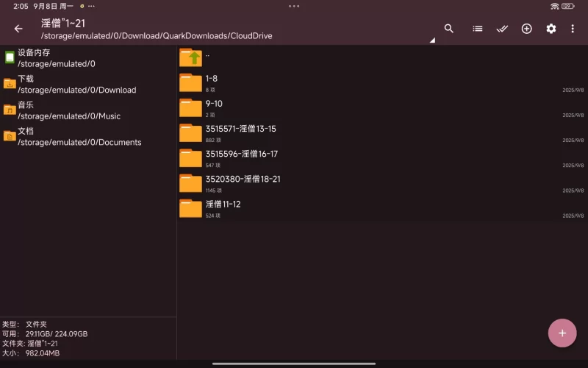This screenshot has height=368, width=588.
Task: Open the three-dot overflow menu
Action: tap(573, 29)
